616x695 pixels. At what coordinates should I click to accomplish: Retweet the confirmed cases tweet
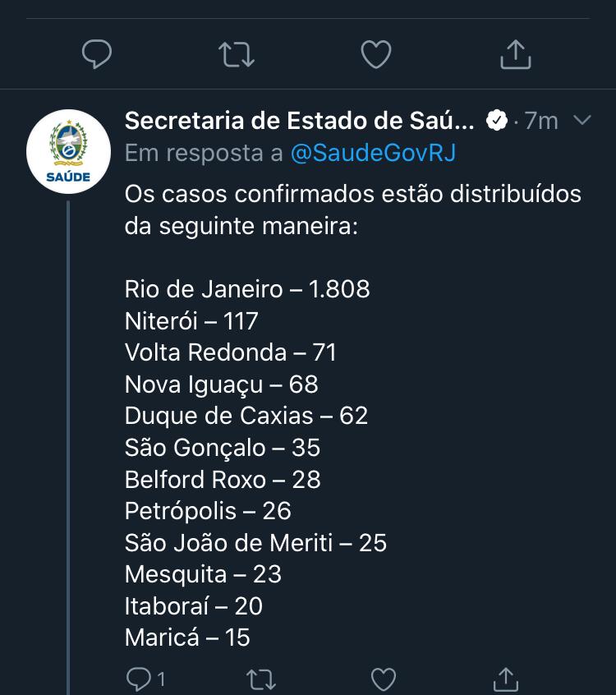coord(261,679)
